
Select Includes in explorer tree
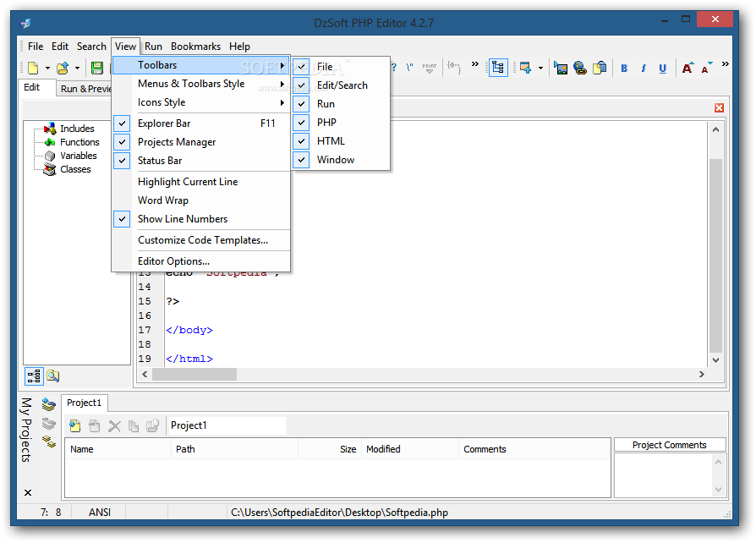coord(77,129)
